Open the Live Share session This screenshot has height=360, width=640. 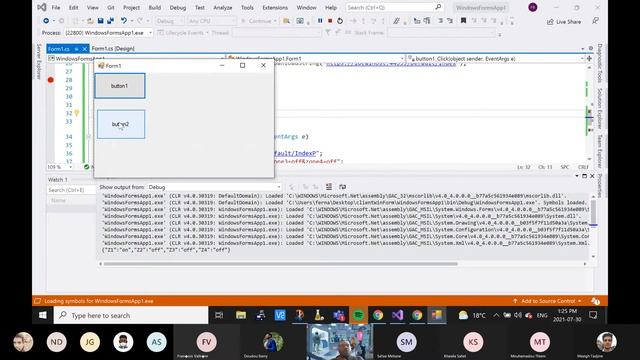564,22
